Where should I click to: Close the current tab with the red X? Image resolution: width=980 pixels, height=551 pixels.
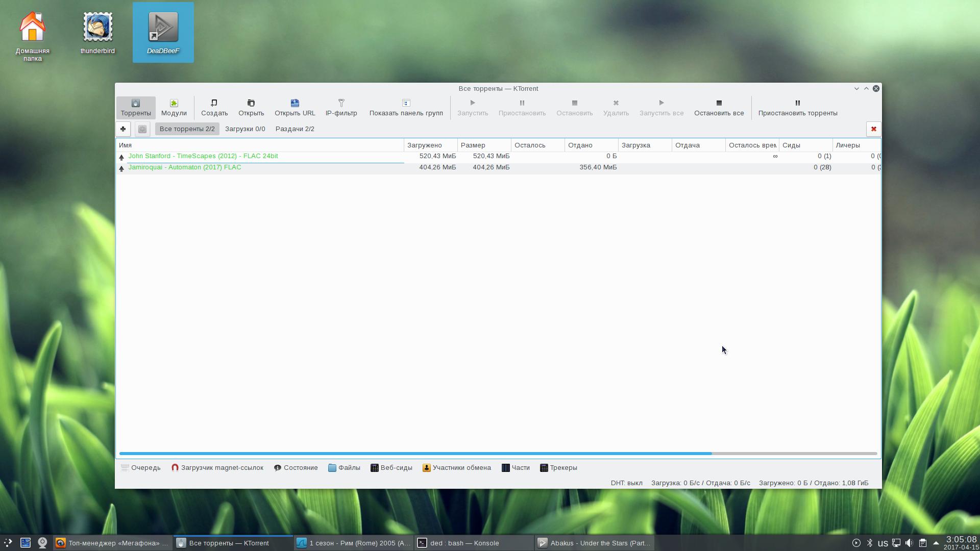[x=873, y=129]
